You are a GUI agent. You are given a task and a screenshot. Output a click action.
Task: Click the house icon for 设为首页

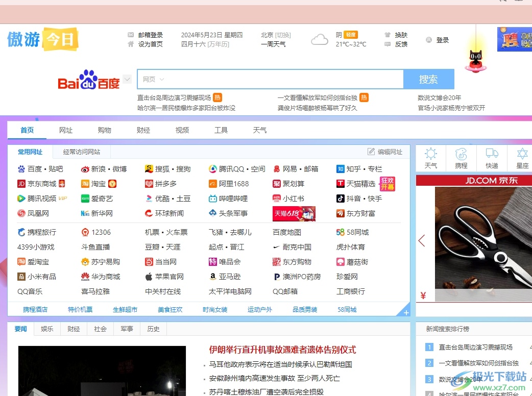(131, 44)
